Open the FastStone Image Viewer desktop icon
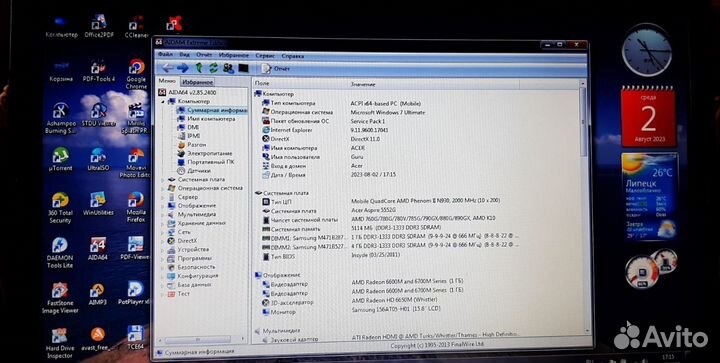Viewport: 720px width, 363px height. tap(60, 298)
